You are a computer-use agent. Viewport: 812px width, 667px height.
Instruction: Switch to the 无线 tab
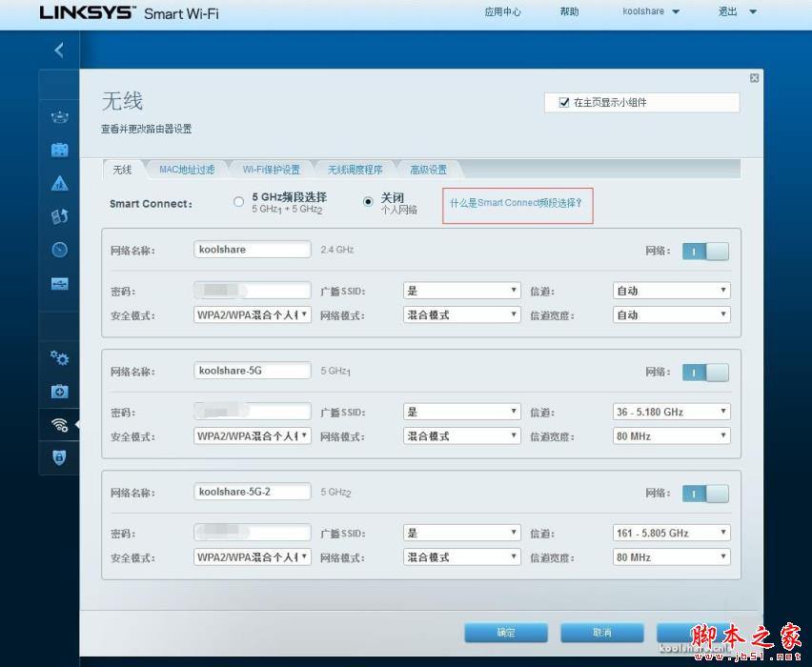click(x=123, y=170)
